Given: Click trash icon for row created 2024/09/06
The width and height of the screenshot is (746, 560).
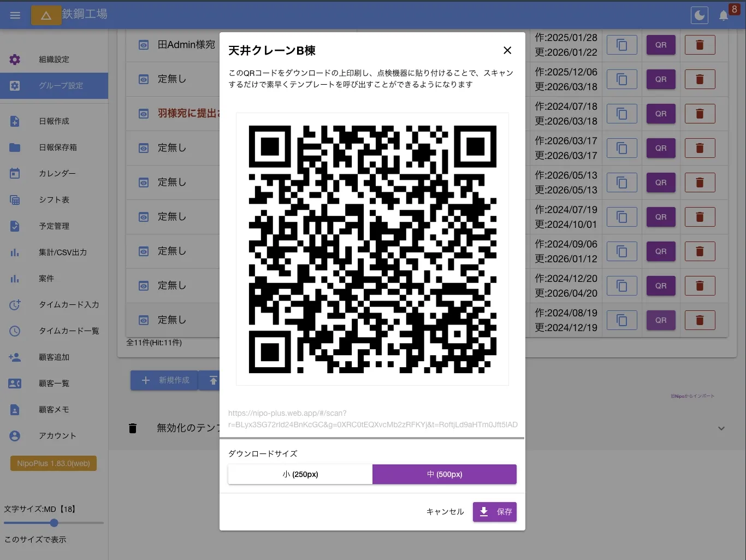Looking at the screenshot, I should click(700, 251).
